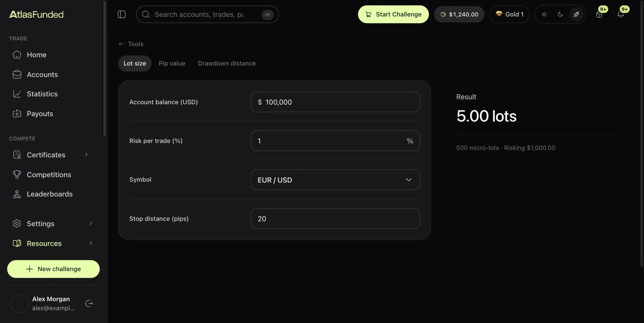This screenshot has width=644, height=323.
Task: Click the AtlasFunded logo
Action: (36, 14)
